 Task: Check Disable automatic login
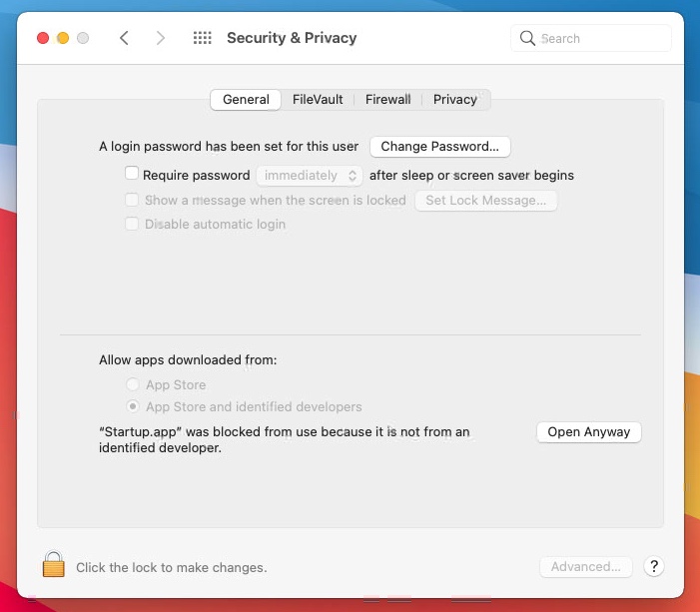point(132,224)
